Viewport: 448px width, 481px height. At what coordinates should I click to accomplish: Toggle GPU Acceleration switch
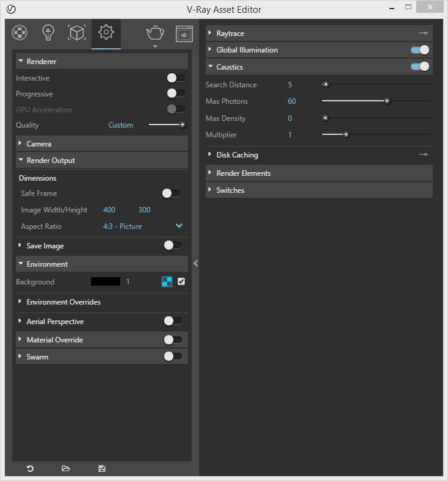point(176,109)
